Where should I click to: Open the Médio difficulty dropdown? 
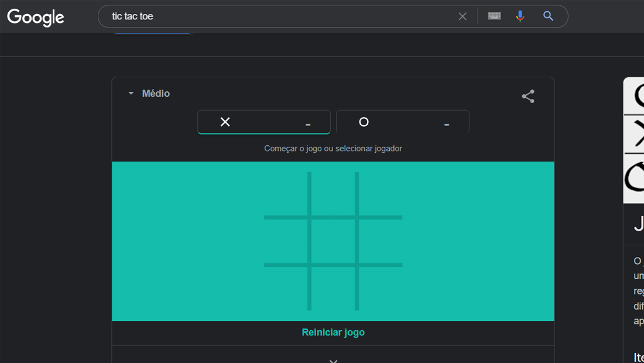point(149,94)
